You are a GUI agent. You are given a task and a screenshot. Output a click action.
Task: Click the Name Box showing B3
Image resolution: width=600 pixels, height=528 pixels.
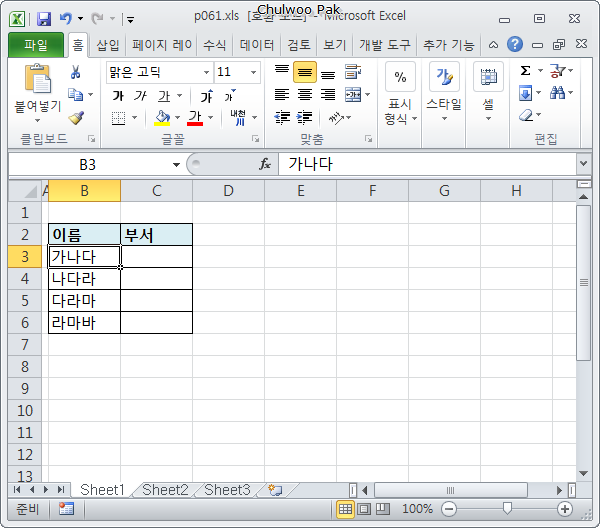(x=88, y=165)
